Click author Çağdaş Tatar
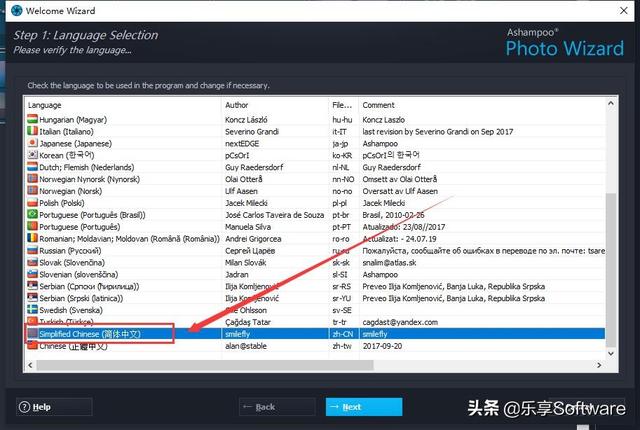 coord(248,322)
